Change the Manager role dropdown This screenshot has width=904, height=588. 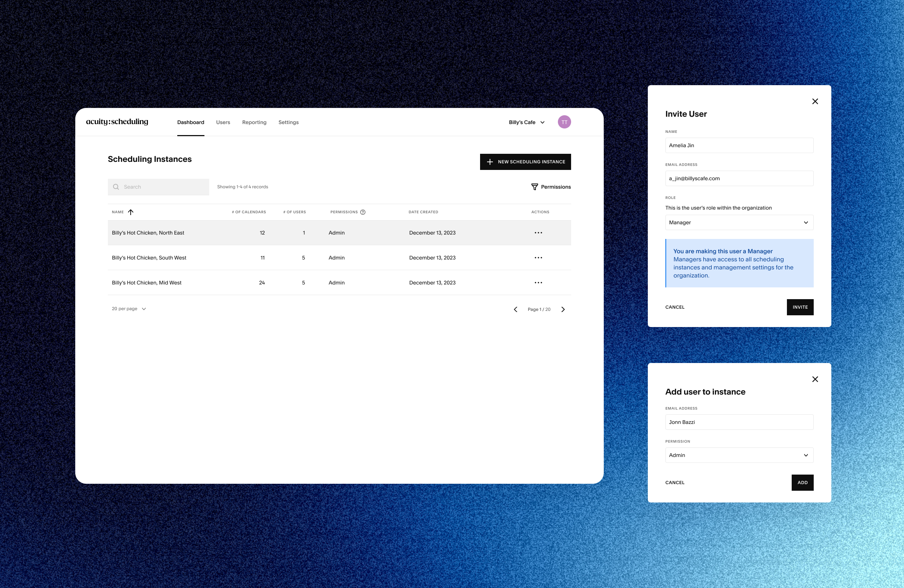tap(739, 222)
